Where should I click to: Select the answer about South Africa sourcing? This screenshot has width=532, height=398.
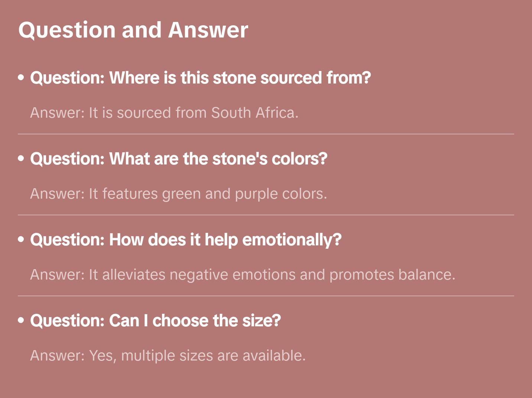164,113
